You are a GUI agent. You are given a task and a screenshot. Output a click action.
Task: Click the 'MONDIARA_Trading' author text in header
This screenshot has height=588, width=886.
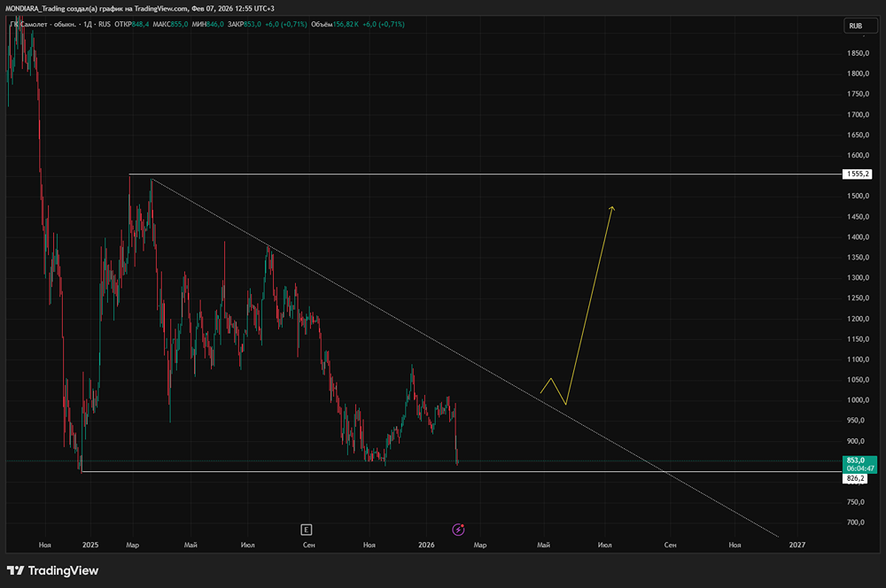pos(35,9)
